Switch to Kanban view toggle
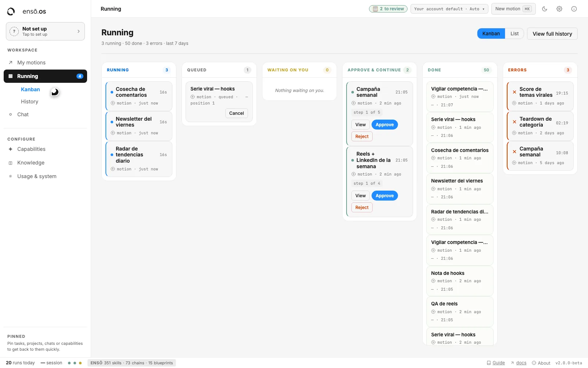 [491, 33]
